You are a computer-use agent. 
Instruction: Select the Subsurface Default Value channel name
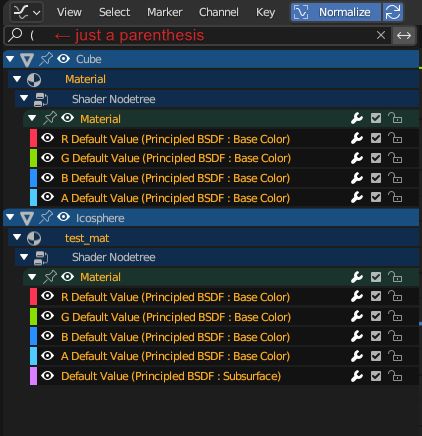pyautogui.click(x=171, y=376)
